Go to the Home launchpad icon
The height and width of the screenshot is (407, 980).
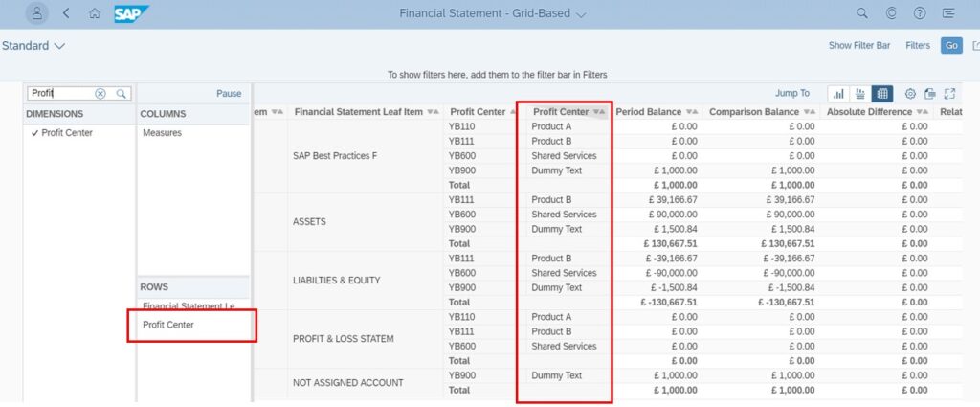tap(94, 13)
